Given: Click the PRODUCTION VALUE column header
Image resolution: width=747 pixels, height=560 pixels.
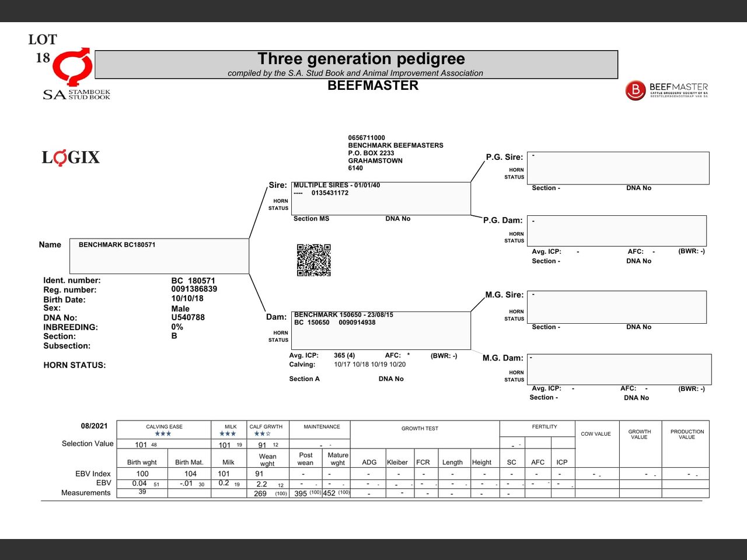Looking at the screenshot, I should 687,435.
